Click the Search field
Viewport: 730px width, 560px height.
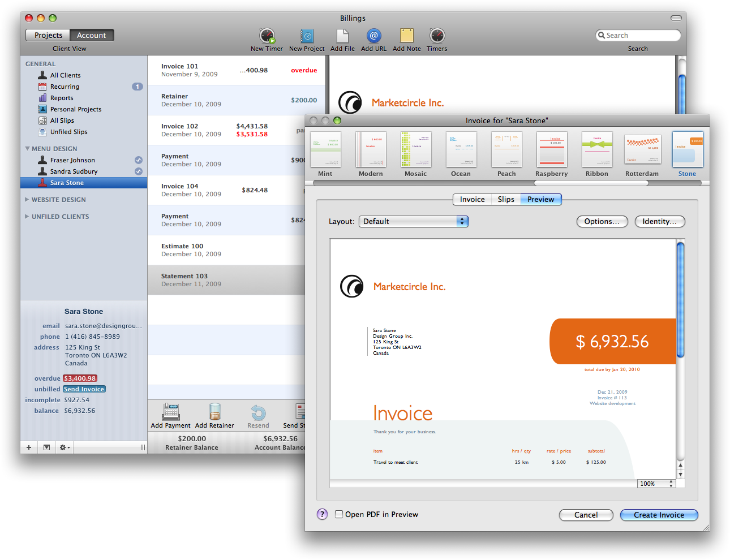[x=638, y=35]
